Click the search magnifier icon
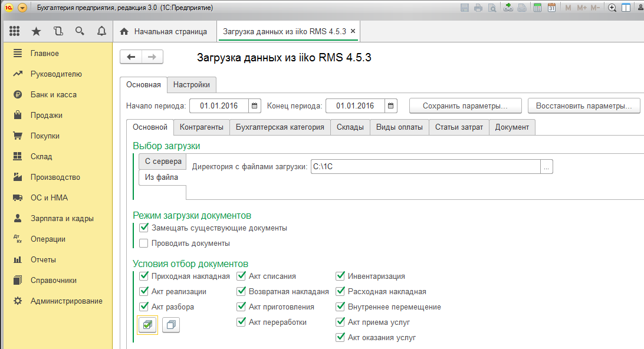The width and height of the screenshot is (644, 349). tap(80, 31)
